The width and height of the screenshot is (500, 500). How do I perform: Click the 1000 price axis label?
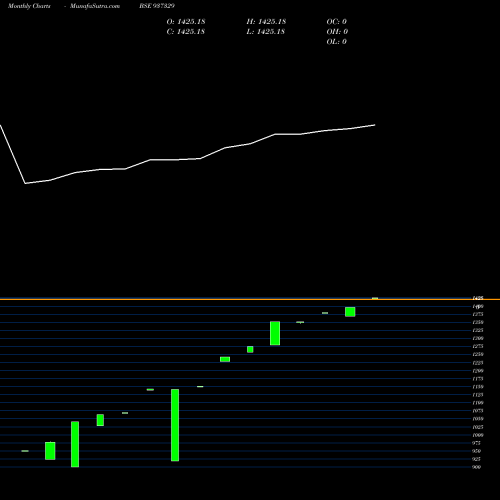(x=478, y=435)
